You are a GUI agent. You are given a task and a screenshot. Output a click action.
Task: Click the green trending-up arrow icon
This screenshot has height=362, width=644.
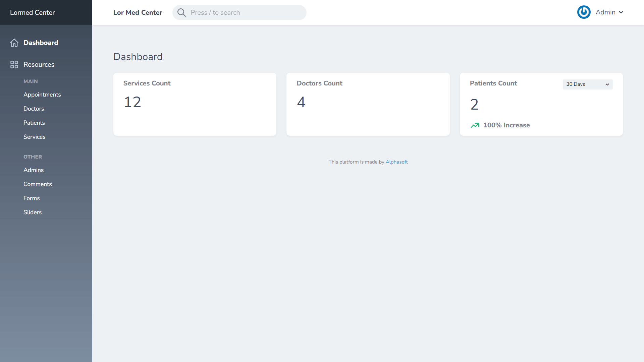pos(475,125)
